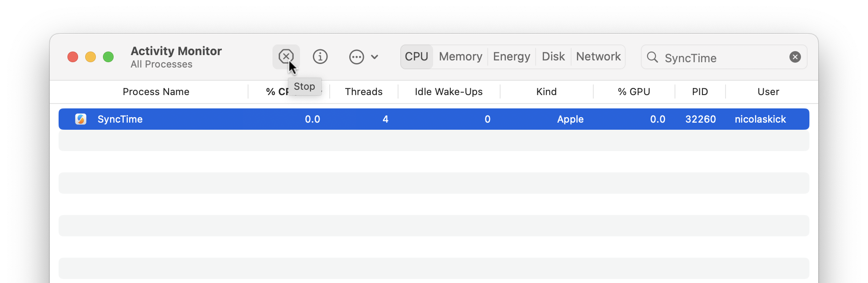Click the ellipsis more-actions icon
The image size is (868, 283).
pos(356,57)
